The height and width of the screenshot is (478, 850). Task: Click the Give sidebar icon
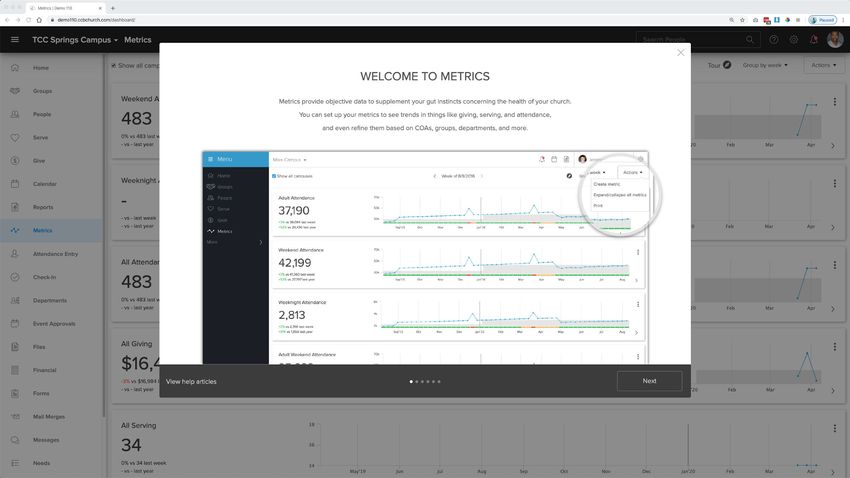(x=15, y=160)
